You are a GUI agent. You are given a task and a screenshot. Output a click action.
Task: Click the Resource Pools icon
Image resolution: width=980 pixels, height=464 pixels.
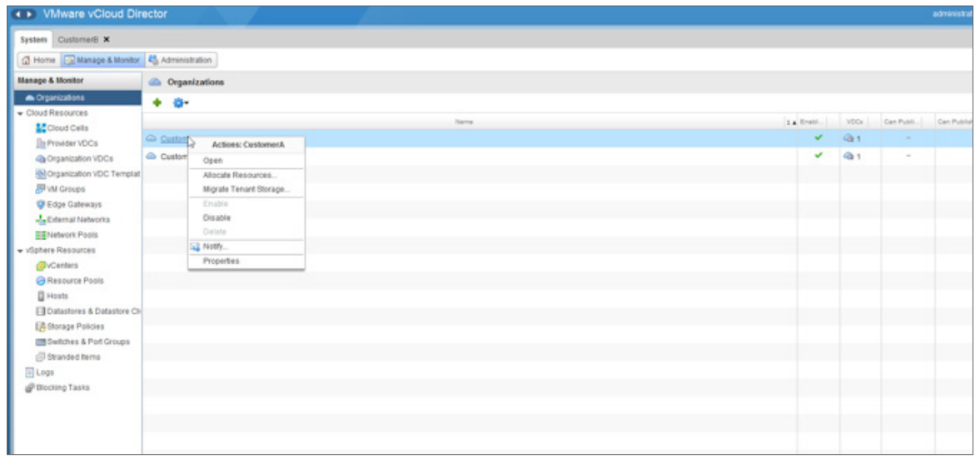click(x=42, y=281)
